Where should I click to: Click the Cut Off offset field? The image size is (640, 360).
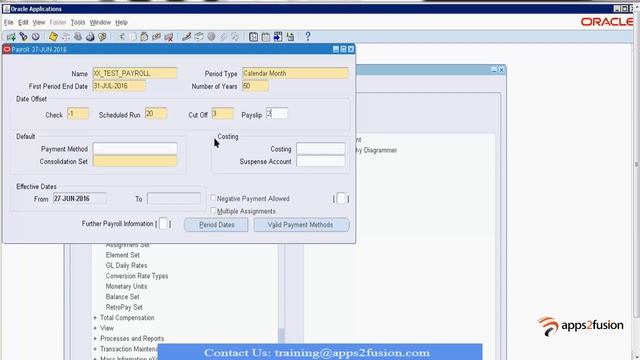(x=222, y=114)
